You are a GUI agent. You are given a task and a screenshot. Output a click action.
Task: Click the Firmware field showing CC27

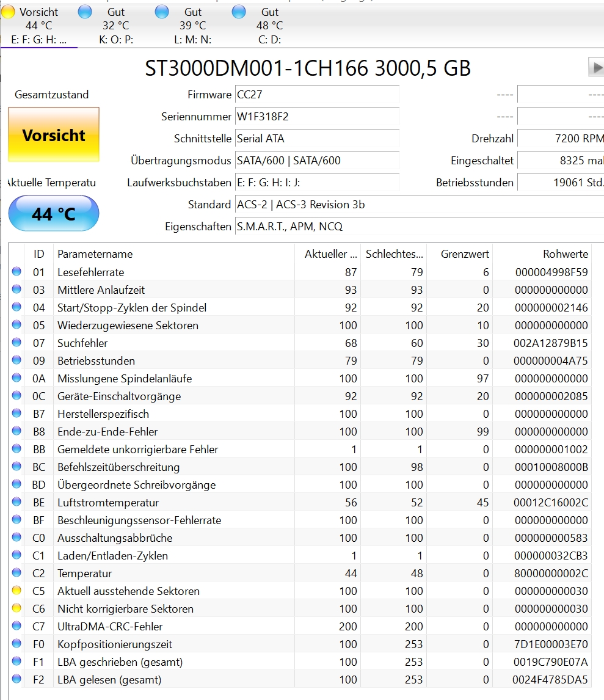(317, 95)
